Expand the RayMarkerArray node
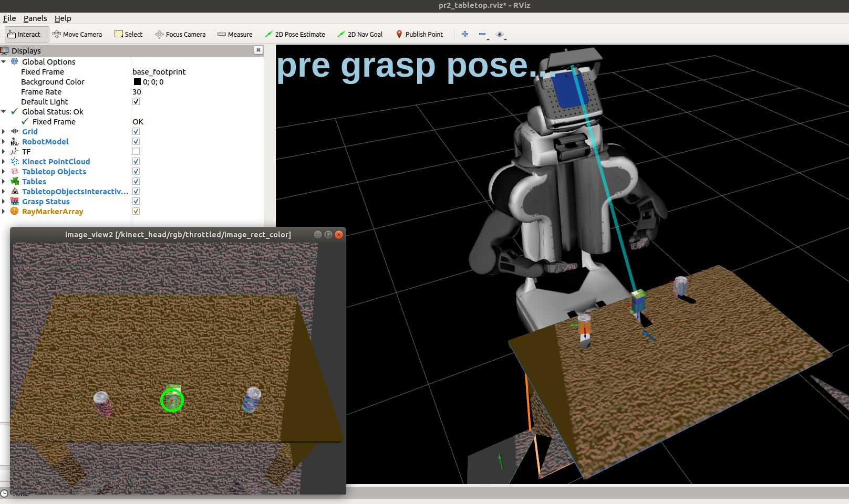 click(4, 211)
